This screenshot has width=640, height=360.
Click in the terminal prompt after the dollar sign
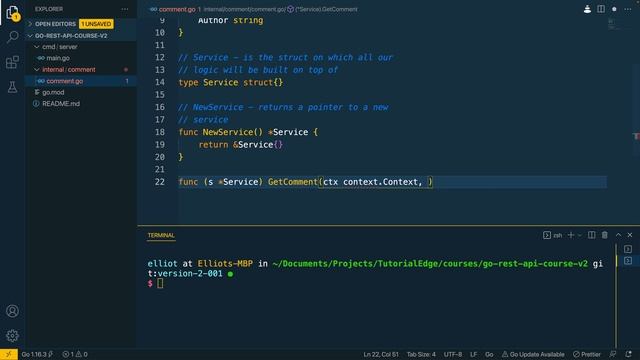pyautogui.click(x=160, y=283)
